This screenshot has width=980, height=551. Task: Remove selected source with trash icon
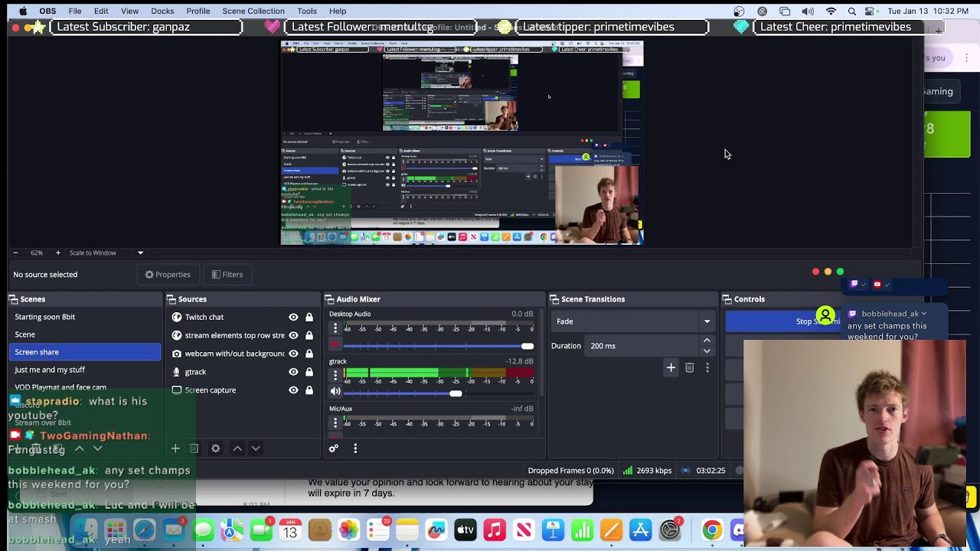click(x=194, y=448)
